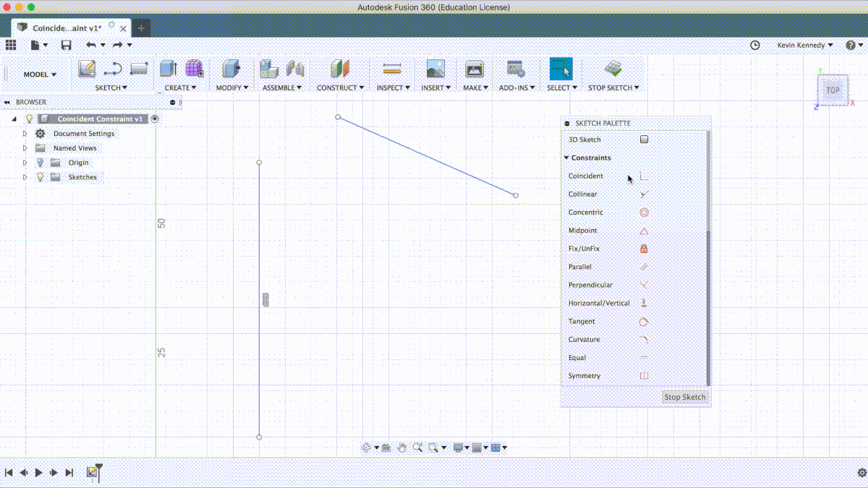Toggle visibility bulb of Origin folder

40,163
